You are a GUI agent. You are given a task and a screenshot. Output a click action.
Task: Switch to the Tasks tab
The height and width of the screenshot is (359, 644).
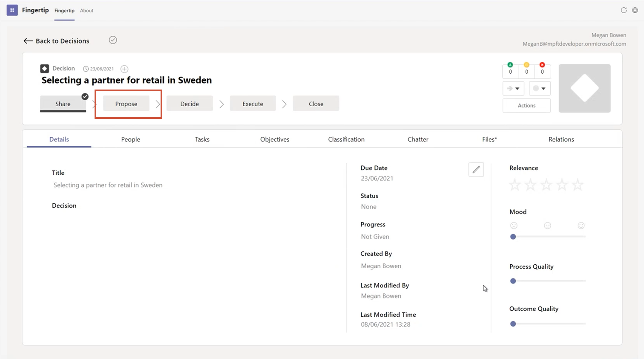202,139
